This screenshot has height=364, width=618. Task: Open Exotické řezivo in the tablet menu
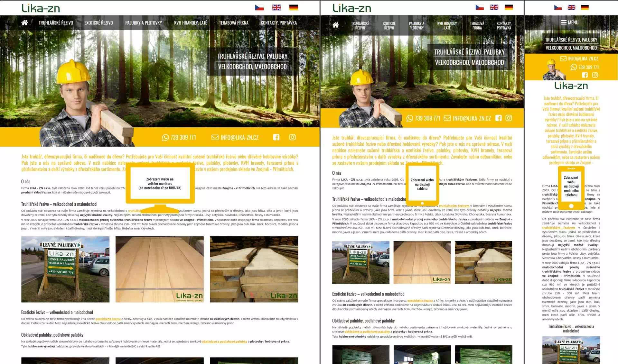click(x=389, y=25)
